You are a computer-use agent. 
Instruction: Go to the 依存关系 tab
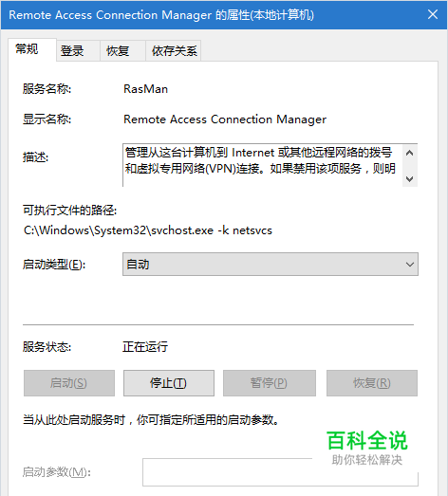[x=173, y=50]
